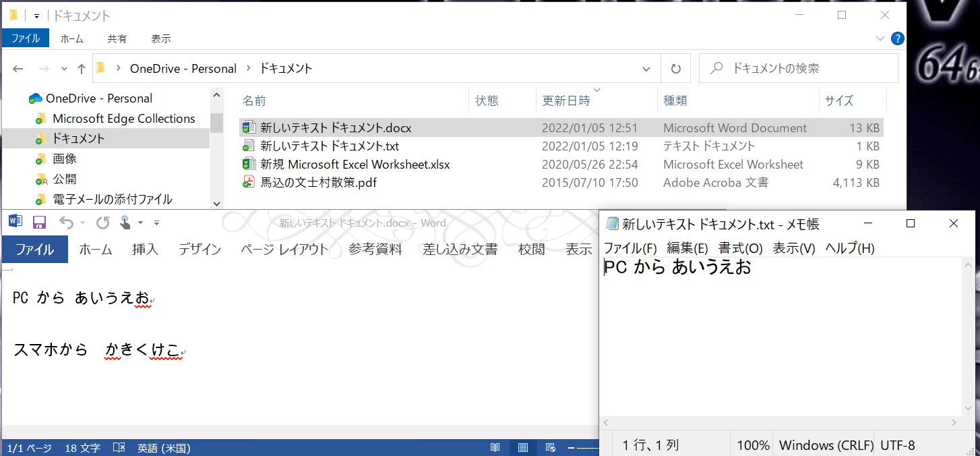Switch to the ホーム ribbon tab in Word

point(96,249)
